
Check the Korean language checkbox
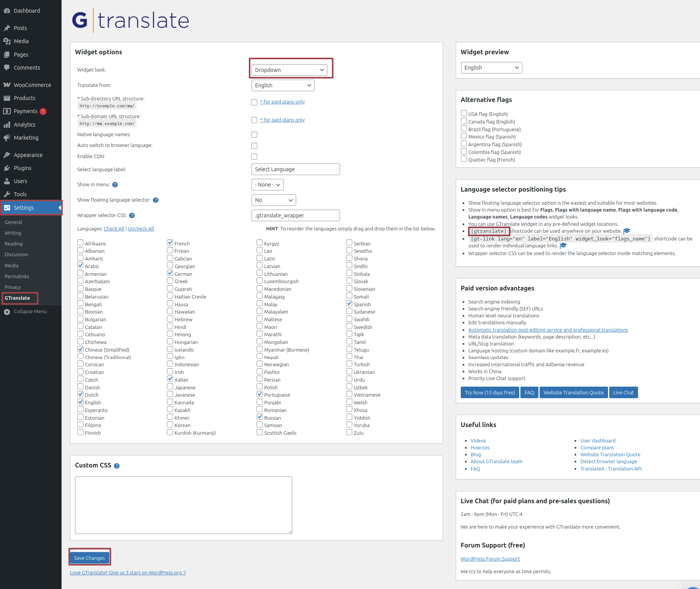(x=170, y=424)
